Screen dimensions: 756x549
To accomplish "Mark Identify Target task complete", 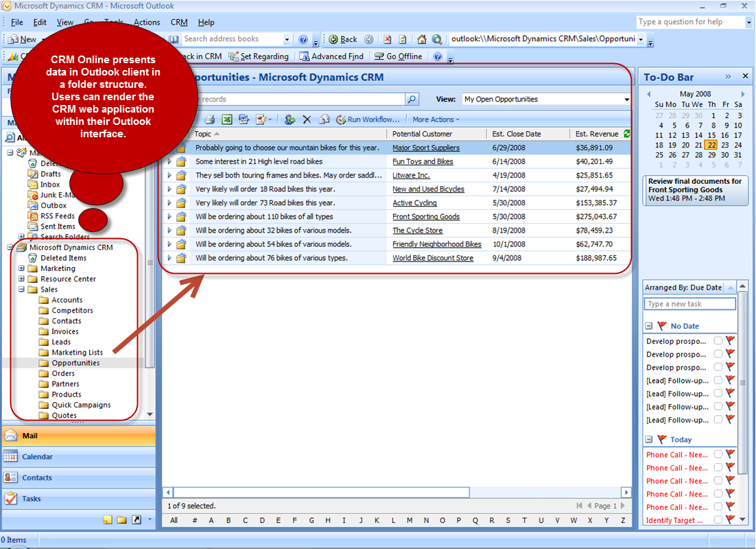I will pos(718,520).
